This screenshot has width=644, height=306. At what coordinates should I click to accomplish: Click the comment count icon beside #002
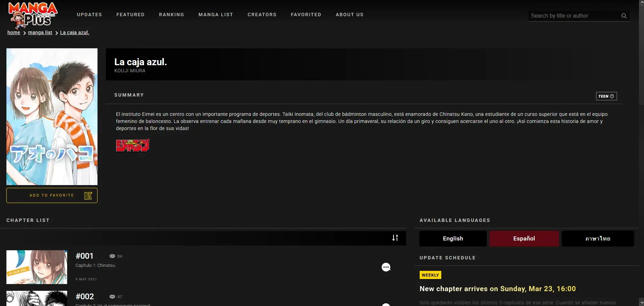[112, 297]
